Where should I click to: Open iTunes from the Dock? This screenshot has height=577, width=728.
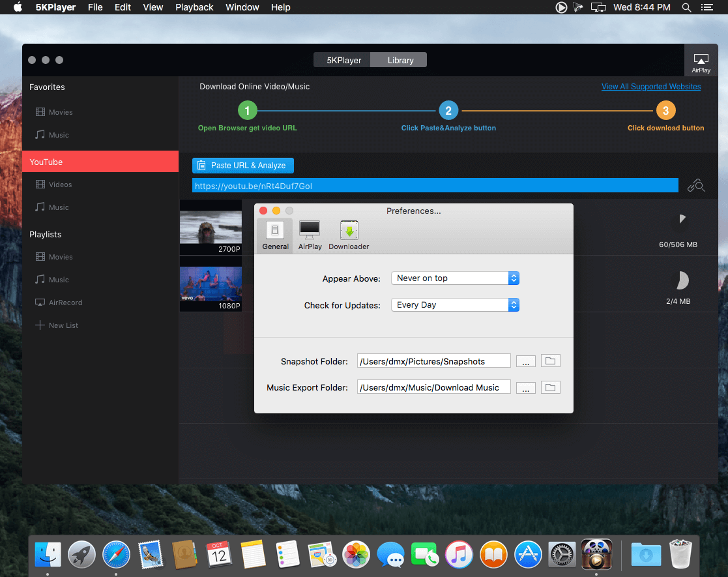click(459, 554)
